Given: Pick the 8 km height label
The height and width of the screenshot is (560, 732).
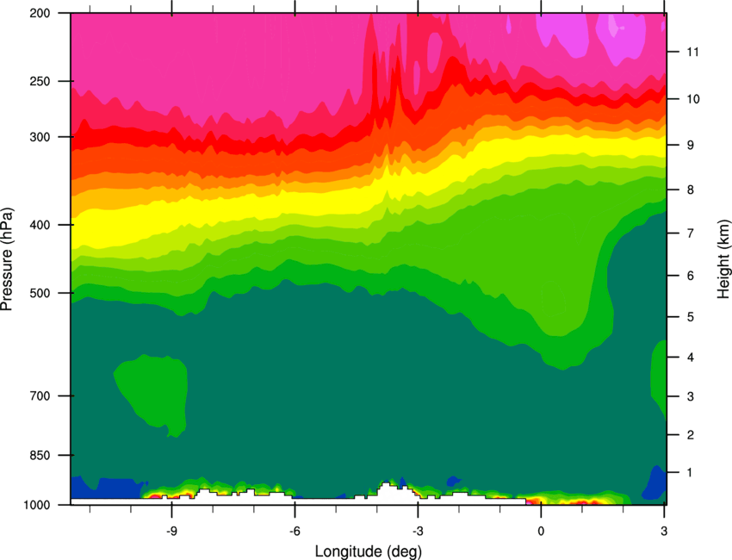Looking at the screenshot, I should (690, 190).
